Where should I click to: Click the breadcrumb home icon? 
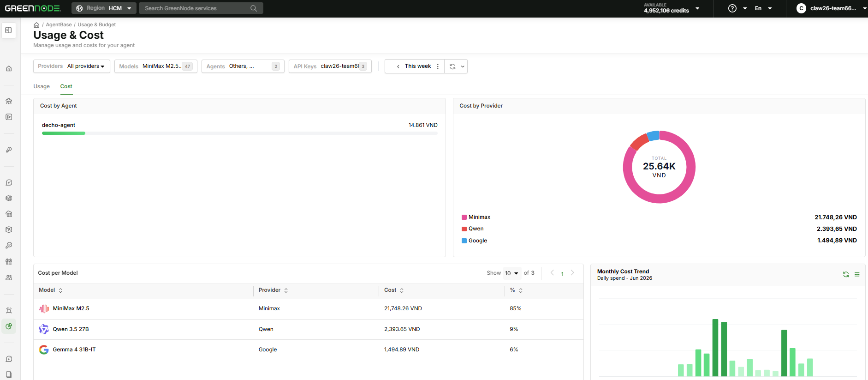coord(36,25)
